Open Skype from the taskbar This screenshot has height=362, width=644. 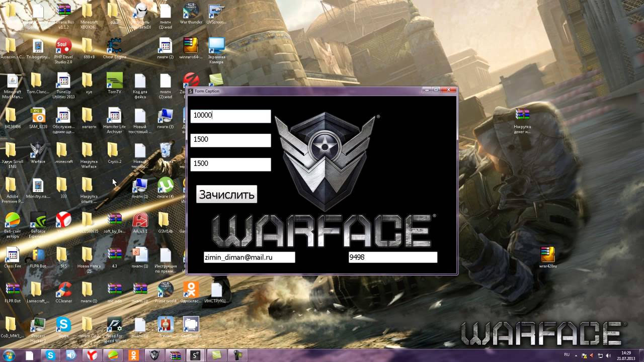50,355
